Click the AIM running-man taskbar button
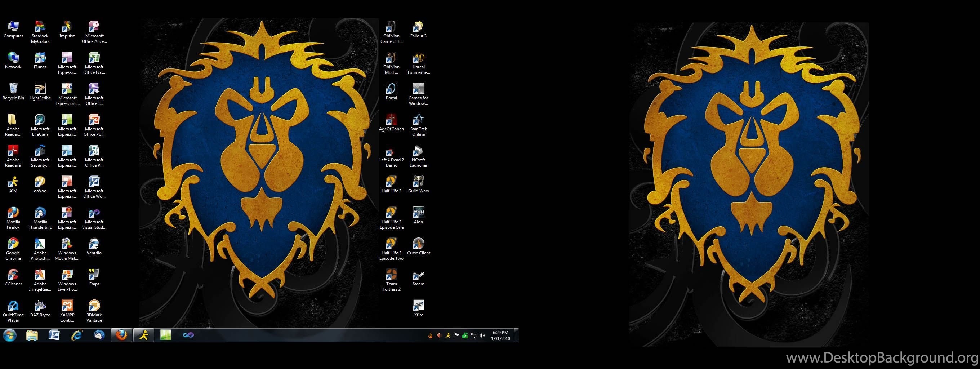 pyautogui.click(x=144, y=335)
